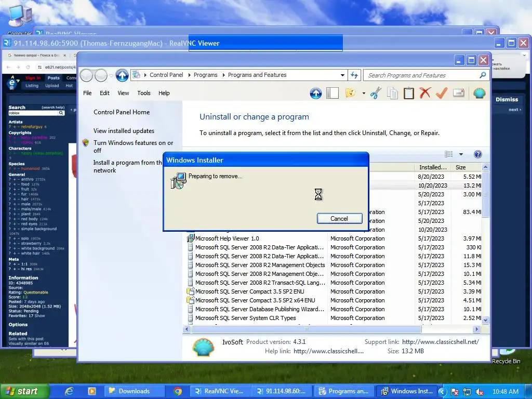Click Turn Windows features on or off
This screenshot has height=399, width=532.
click(133, 147)
